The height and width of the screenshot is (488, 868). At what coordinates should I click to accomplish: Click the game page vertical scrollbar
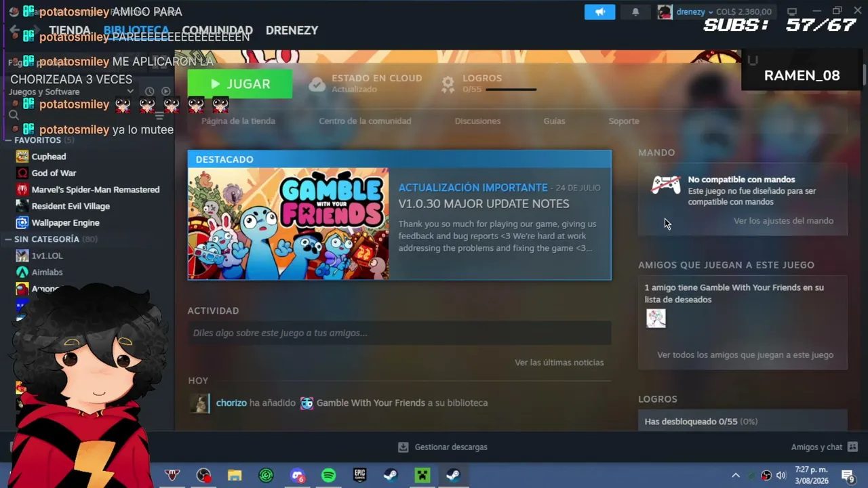point(863,75)
